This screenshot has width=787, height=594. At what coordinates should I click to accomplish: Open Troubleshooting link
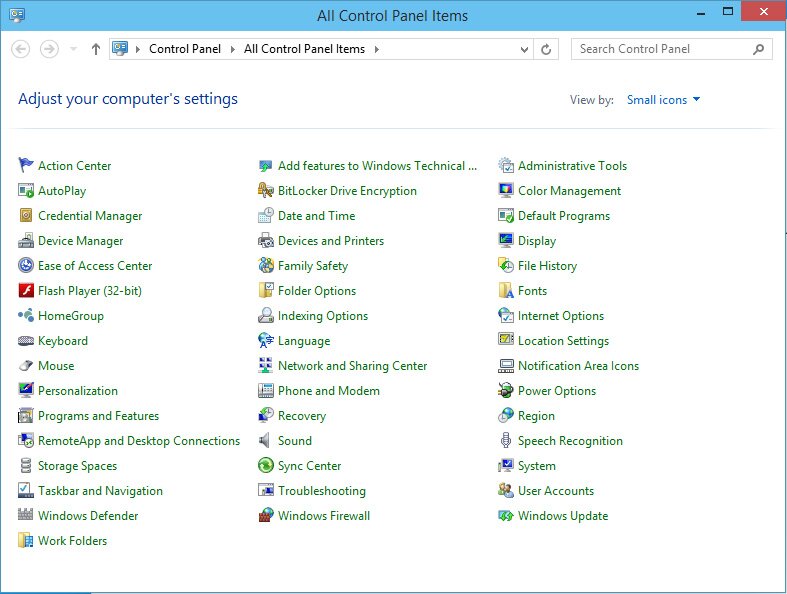(x=322, y=491)
